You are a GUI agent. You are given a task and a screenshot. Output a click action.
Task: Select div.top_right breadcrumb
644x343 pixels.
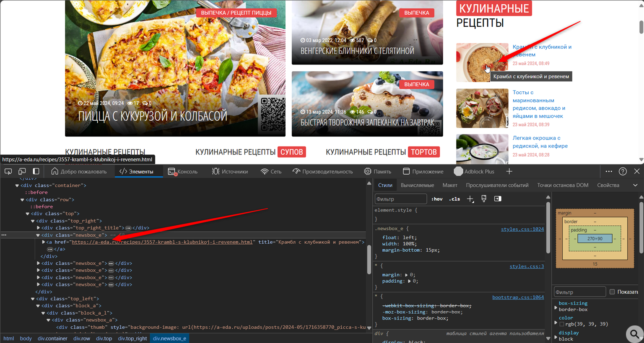tap(132, 338)
